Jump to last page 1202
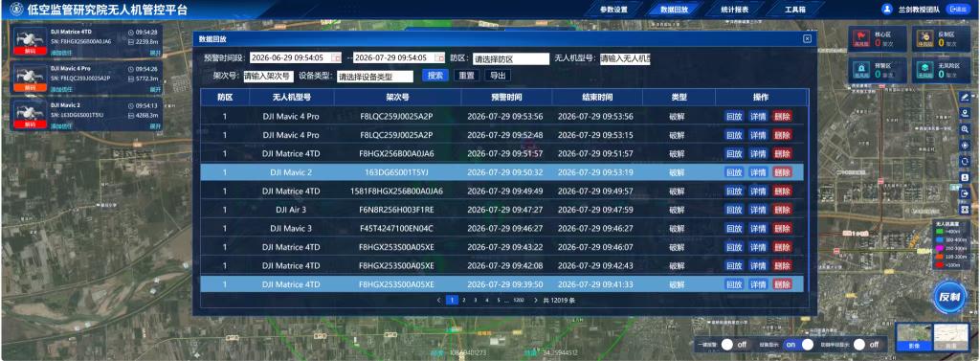Viewport: 980px width, 361px height. (518, 301)
